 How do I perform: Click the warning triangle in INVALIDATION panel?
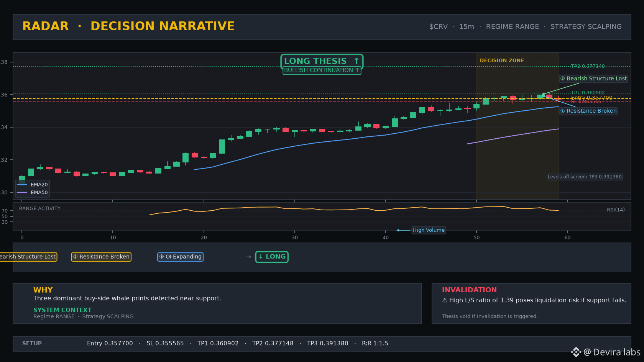445,300
